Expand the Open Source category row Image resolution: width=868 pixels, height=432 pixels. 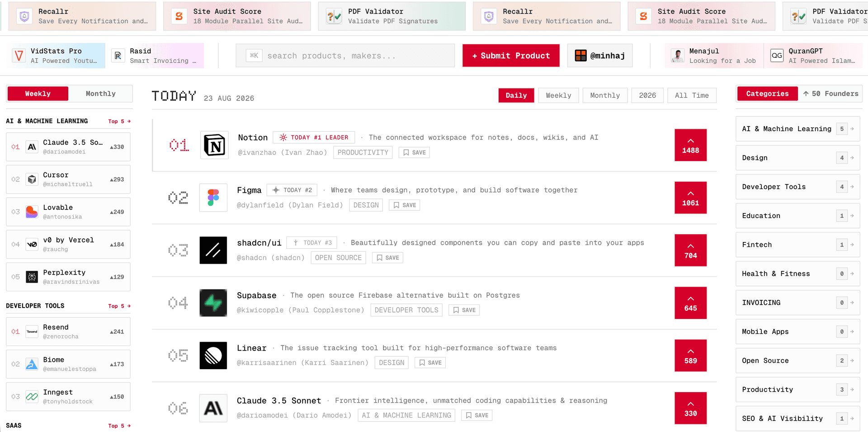pos(797,361)
